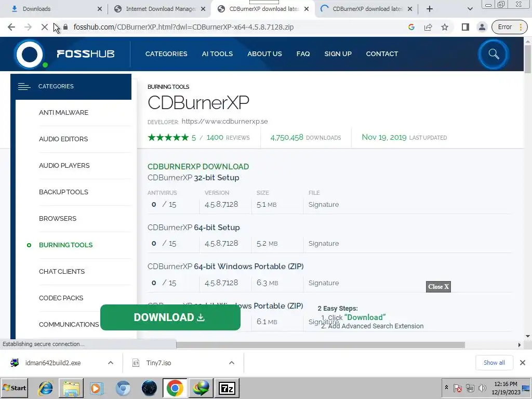Open Signature for 32-bit Setup
Screen dimensions: 532x399
[324, 205]
